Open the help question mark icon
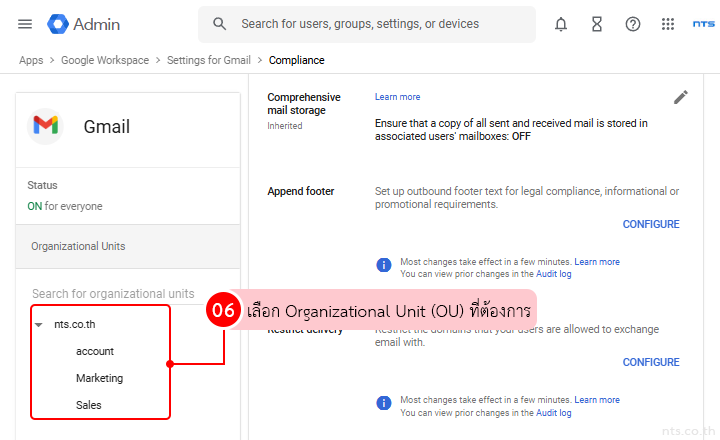 (x=633, y=24)
